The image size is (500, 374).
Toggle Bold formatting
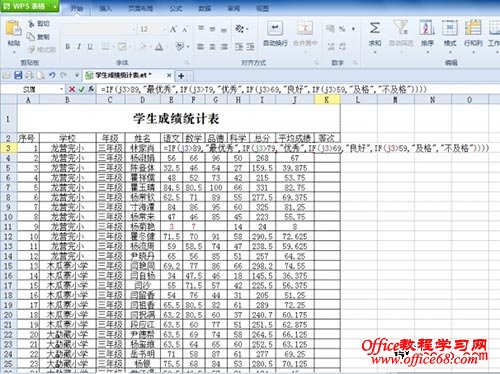[68, 47]
